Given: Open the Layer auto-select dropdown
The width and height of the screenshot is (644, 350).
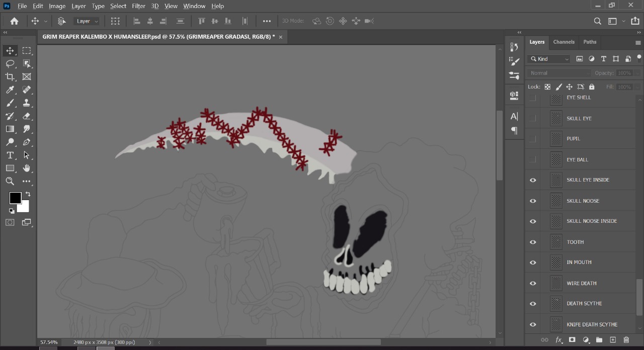Looking at the screenshot, I should click(x=87, y=21).
